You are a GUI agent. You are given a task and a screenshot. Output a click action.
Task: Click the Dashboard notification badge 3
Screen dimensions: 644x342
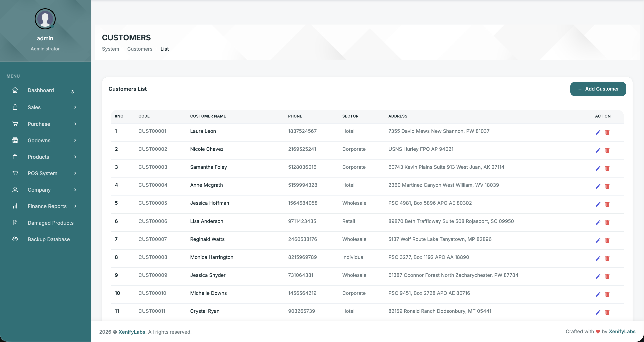[x=73, y=92]
